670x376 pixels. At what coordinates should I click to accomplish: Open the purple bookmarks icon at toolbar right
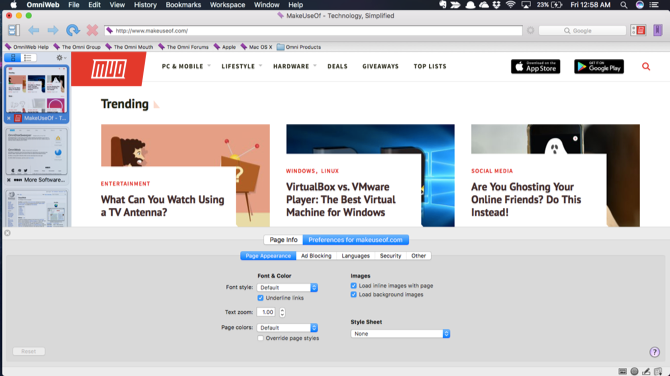coord(658,30)
